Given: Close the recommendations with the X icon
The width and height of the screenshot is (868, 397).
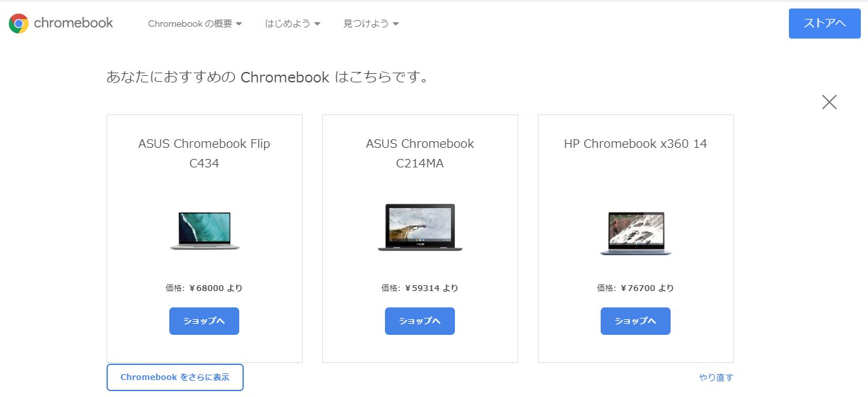Looking at the screenshot, I should (829, 102).
